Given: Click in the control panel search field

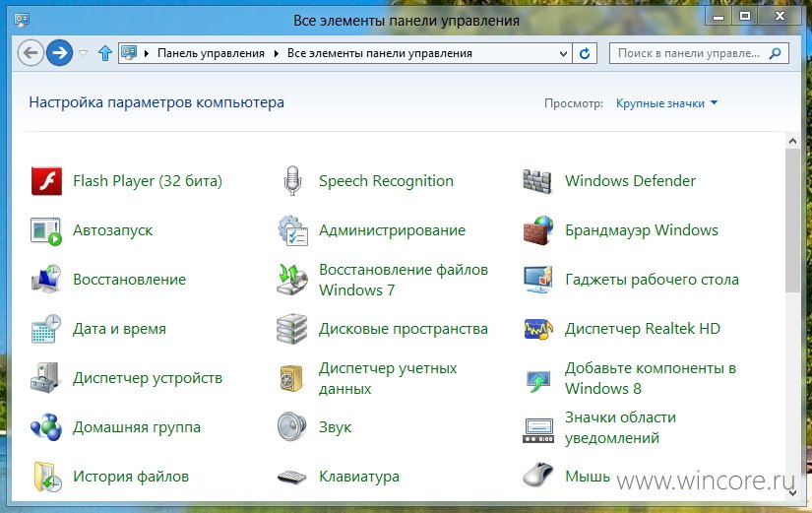Looking at the screenshot, I should click(699, 53).
